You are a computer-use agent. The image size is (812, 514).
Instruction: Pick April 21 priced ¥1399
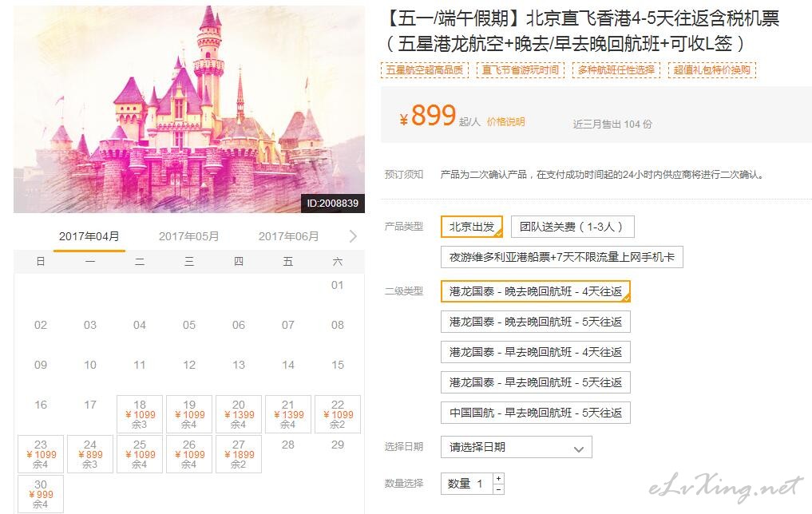coord(288,414)
